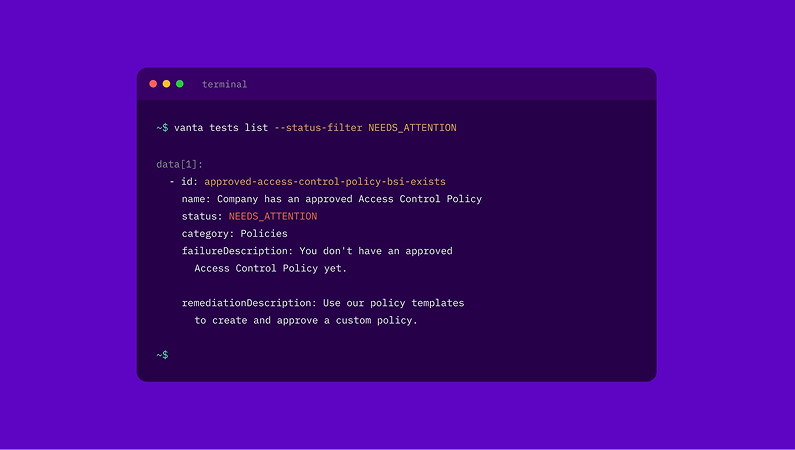This screenshot has height=450, width=795.
Task: Click the "category: Policies" line
Action: pyautogui.click(x=234, y=234)
